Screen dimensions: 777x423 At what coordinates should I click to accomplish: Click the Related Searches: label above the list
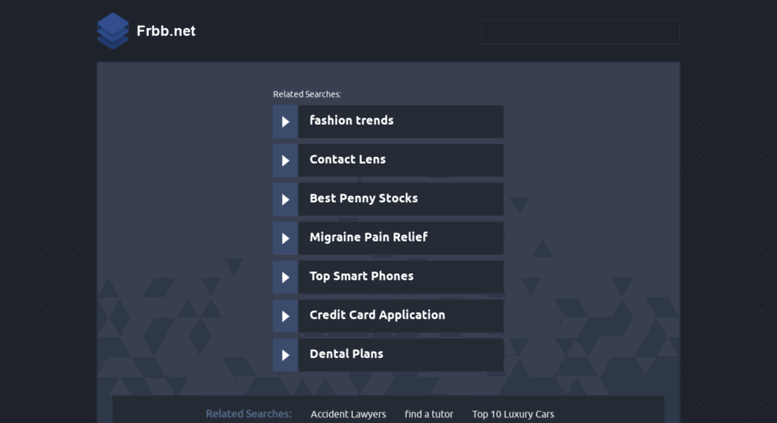pos(307,94)
